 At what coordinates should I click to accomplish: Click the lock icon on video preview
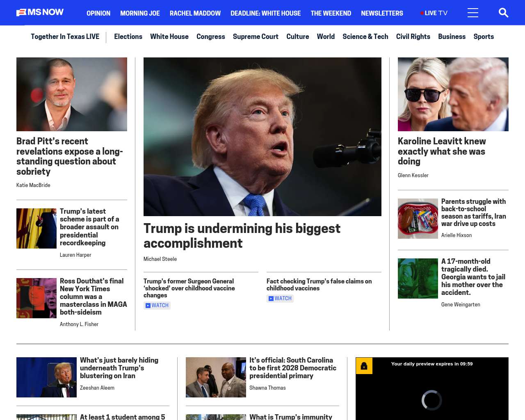point(364,366)
